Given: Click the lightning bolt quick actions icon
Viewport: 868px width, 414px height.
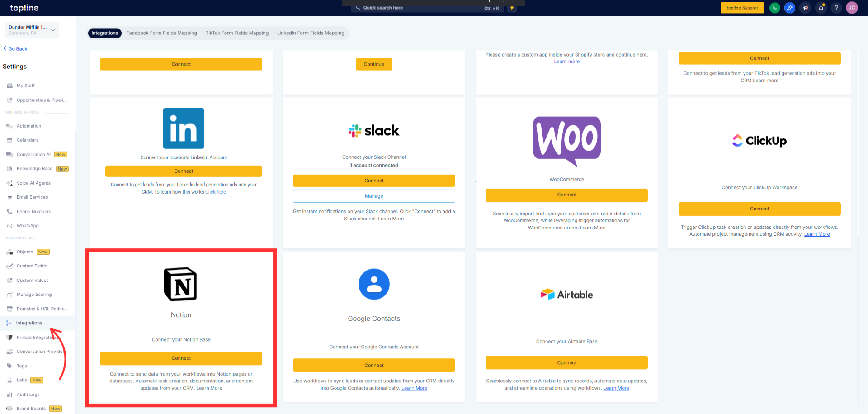Looking at the screenshot, I should [x=512, y=8].
